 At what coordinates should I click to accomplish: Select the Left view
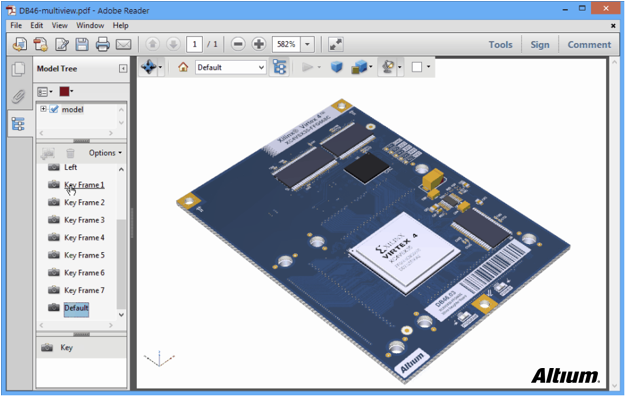point(71,167)
